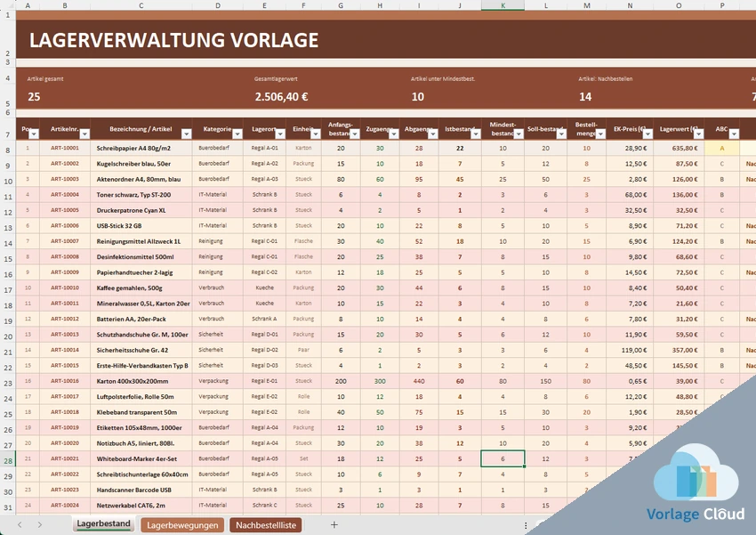The width and height of the screenshot is (756, 535).
Task: Select cell USB-Stick 32 GB
Action: click(x=141, y=226)
